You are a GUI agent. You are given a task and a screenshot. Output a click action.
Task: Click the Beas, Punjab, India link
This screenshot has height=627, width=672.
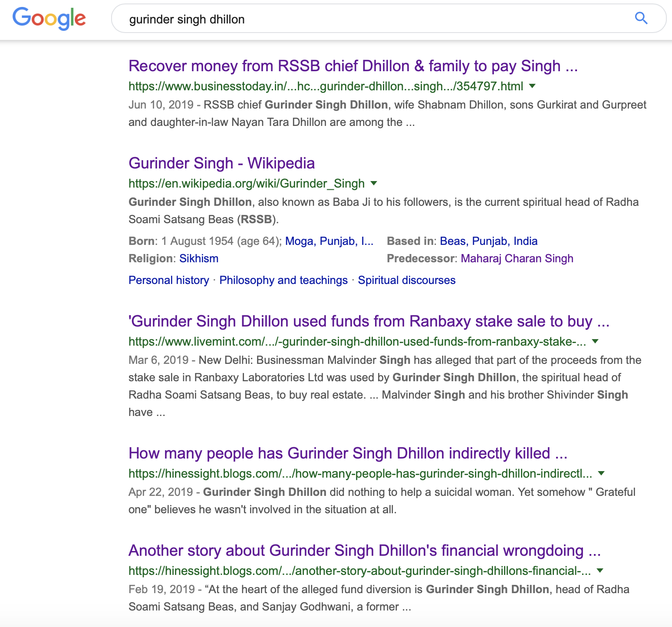pos(488,241)
